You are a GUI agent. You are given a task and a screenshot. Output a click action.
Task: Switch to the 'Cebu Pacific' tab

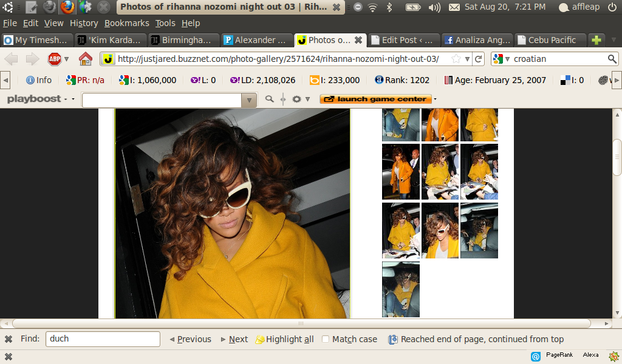(550, 40)
